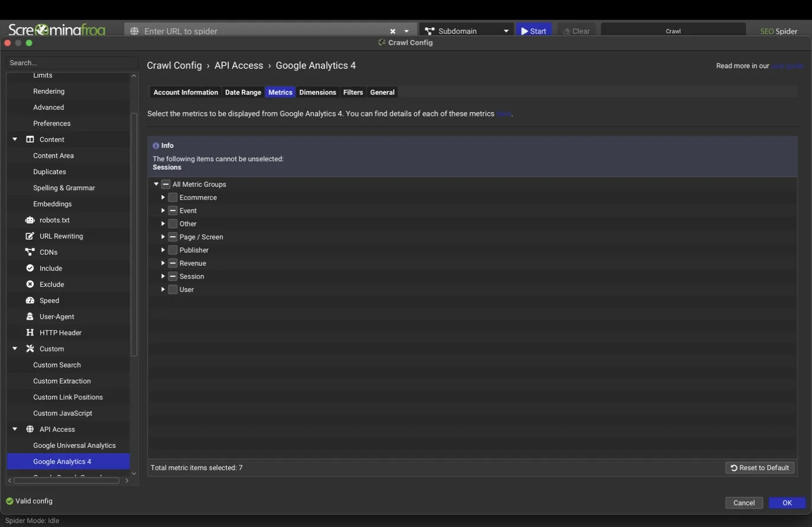Open the General tab
Screen dimensions: 812x527
[382, 92]
